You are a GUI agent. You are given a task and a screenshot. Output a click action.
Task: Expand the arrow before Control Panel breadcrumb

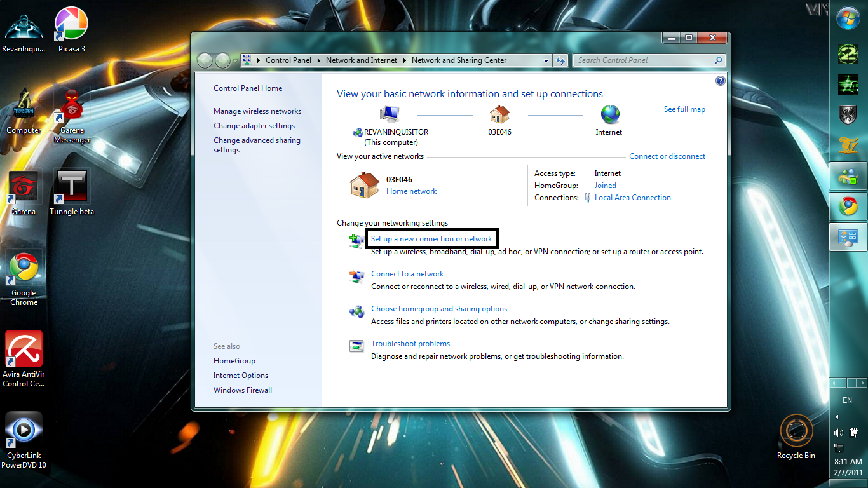point(259,60)
